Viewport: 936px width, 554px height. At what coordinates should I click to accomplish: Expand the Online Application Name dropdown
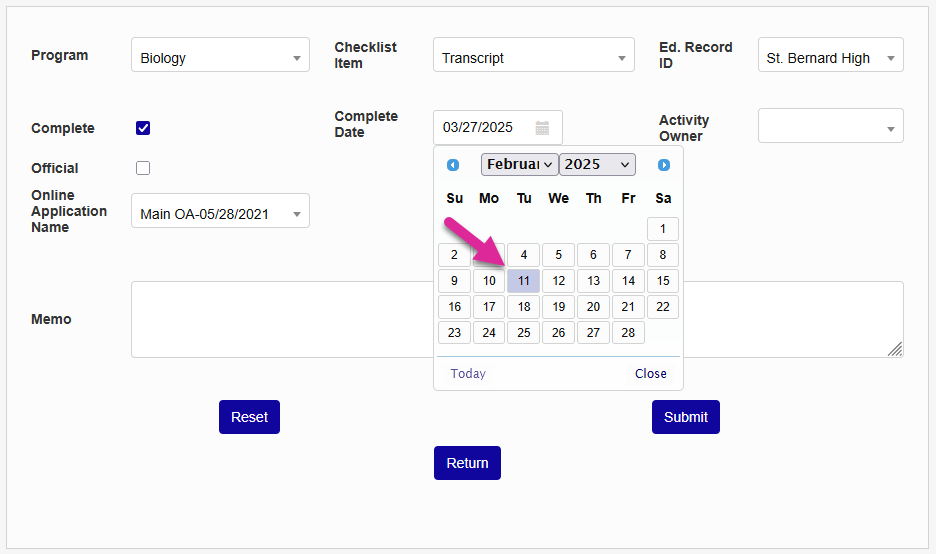click(x=220, y=212)
